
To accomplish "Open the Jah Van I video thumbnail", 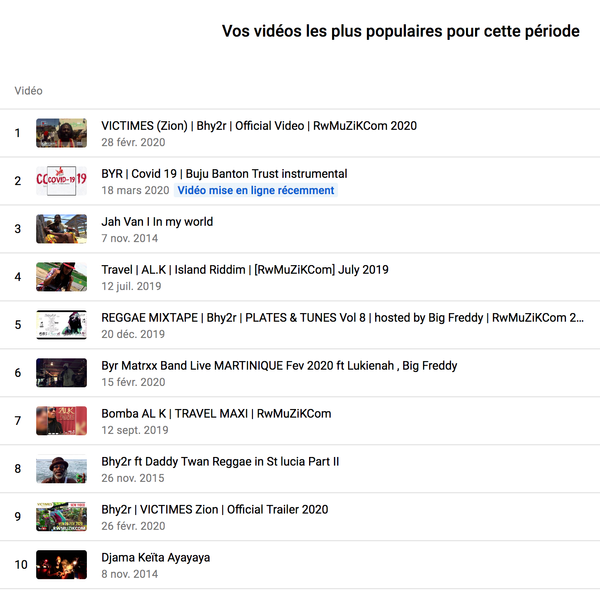I will pyautogui.click(x=61, y=229).
